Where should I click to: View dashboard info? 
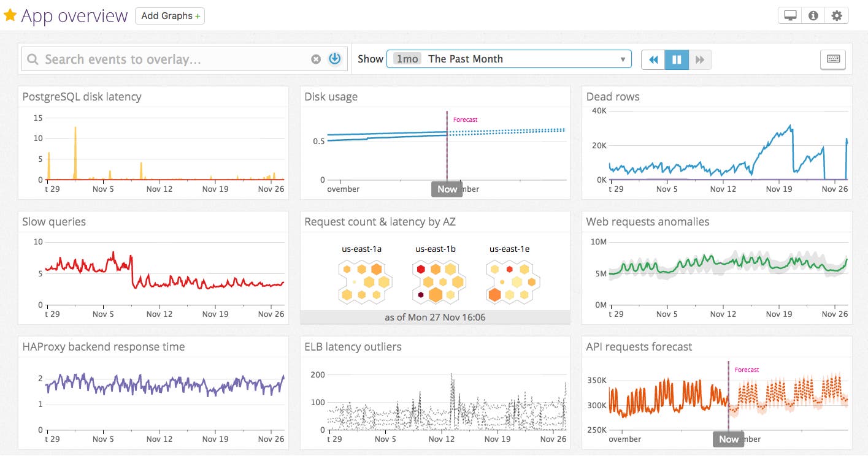pos(813,15)
